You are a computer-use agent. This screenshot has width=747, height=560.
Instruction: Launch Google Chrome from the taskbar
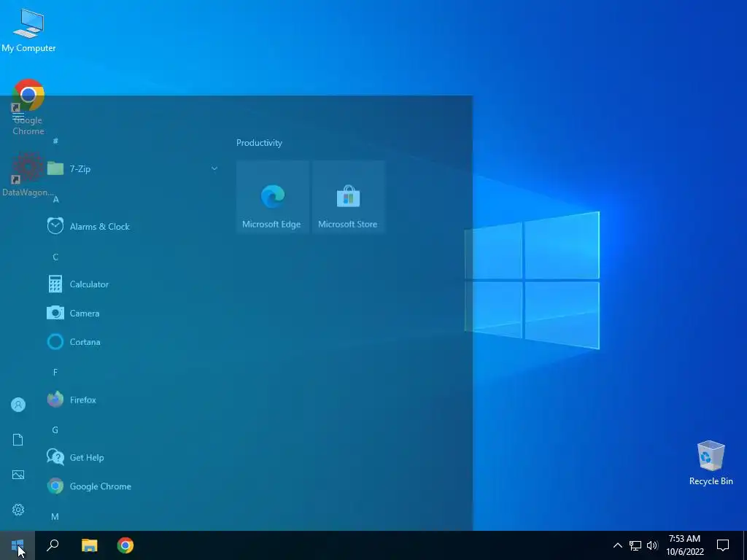(125, 545)
